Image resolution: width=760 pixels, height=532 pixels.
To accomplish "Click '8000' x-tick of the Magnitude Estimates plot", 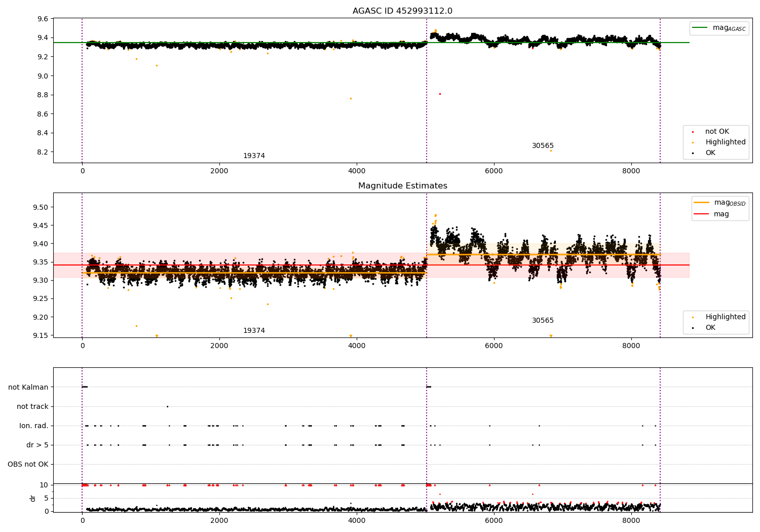I will pyautogui.click(x=631, y=346).
